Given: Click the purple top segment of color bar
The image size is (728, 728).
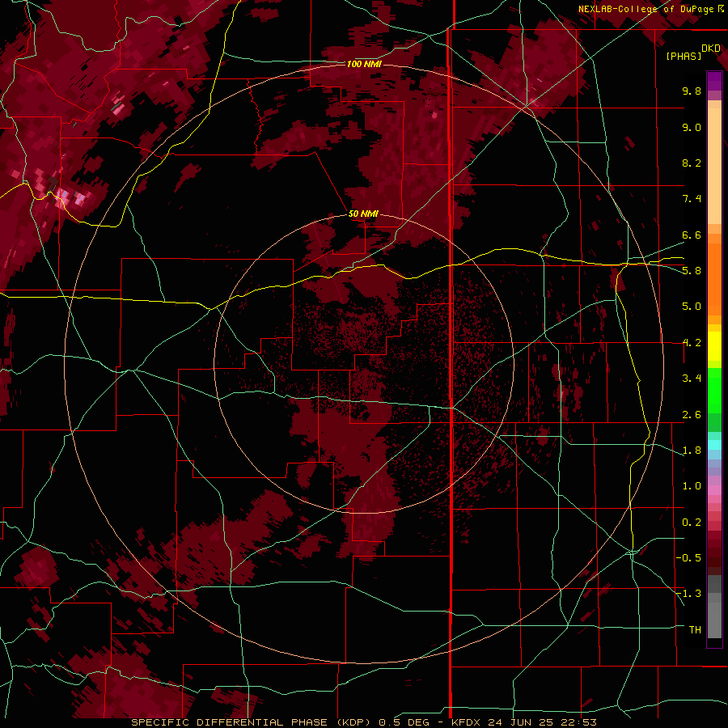Looking at the screenshot, I should 714,81.
